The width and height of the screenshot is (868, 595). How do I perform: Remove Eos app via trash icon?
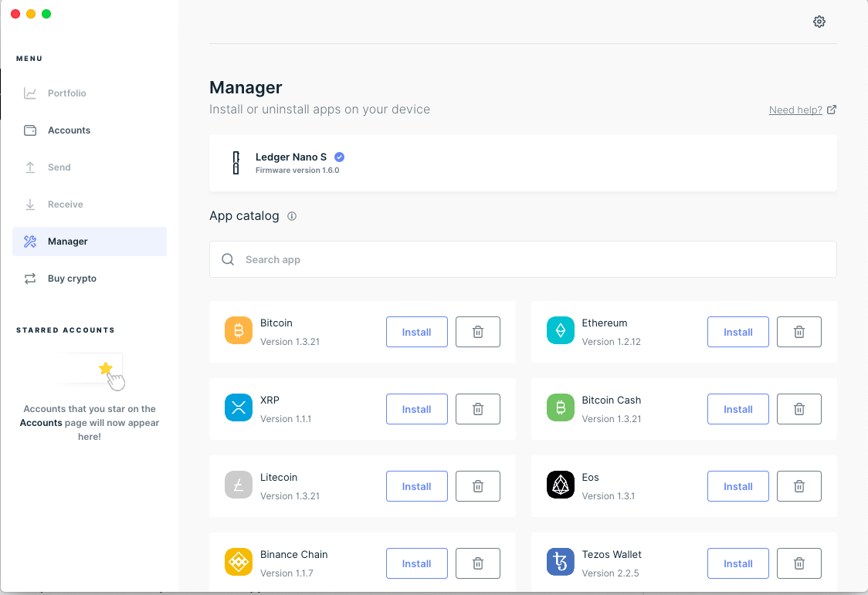pos(799,486)
